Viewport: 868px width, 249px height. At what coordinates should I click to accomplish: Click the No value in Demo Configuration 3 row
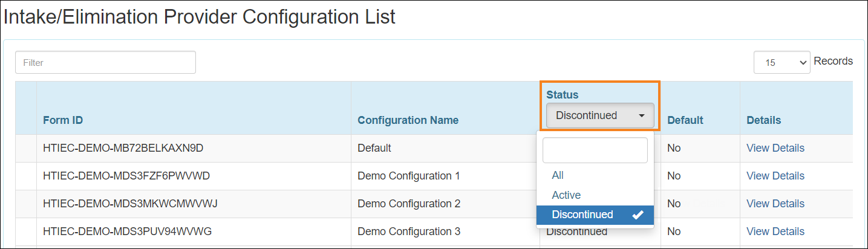pos(674,231)
